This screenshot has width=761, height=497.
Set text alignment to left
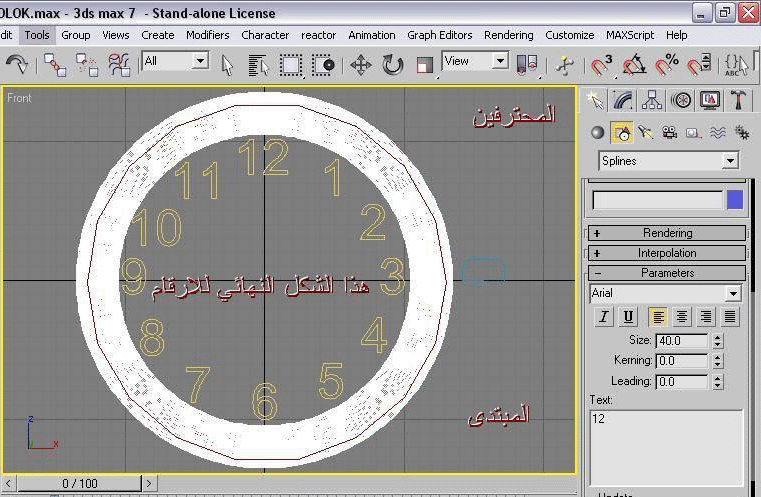point(658,317)
